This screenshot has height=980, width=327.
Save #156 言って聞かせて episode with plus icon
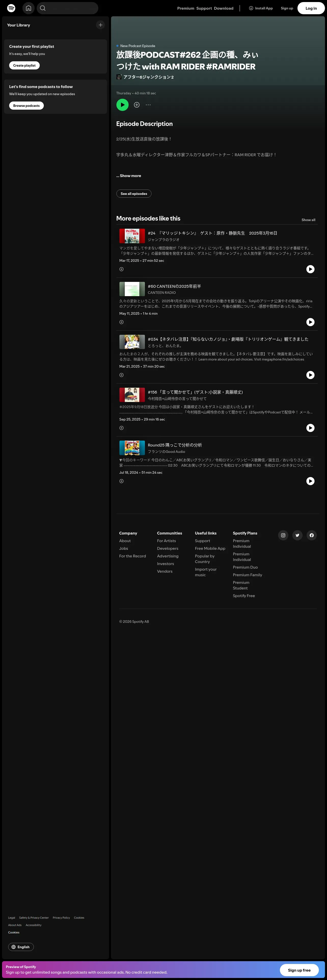[121, 428]
